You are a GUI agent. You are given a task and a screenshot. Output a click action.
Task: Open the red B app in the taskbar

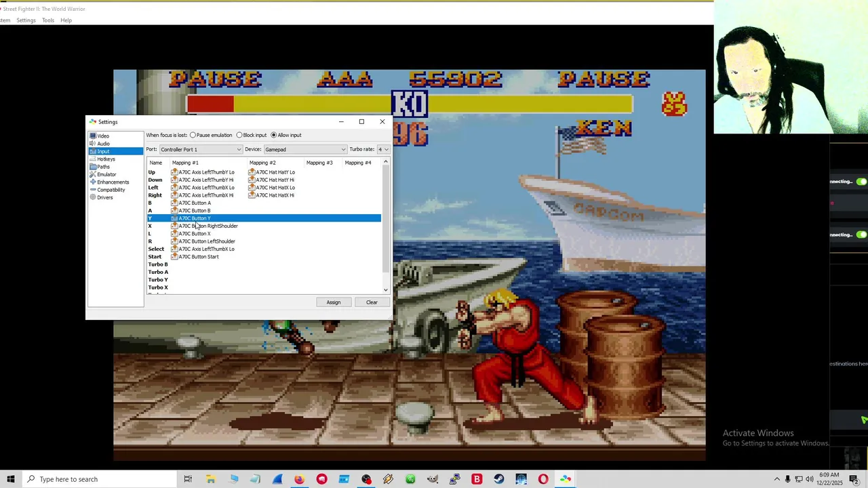[x=477, y=479]
